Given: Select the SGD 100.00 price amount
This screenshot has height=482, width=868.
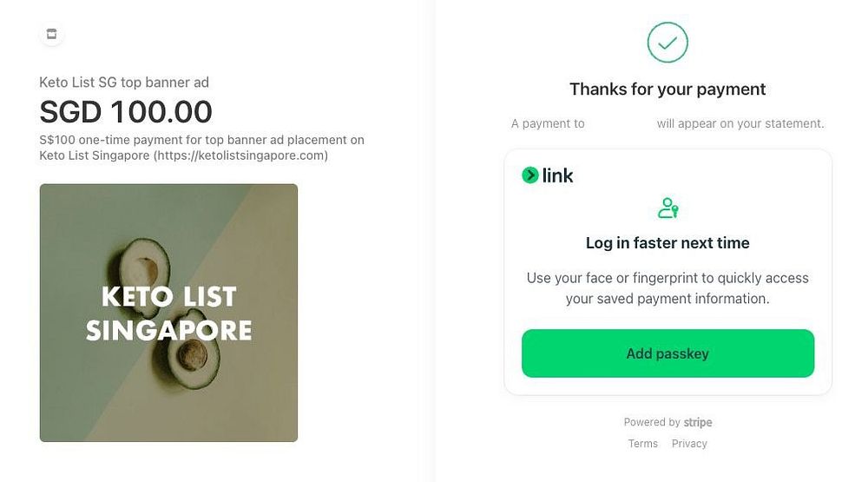Looking at the screenshot, I should click(x=126, y=112).
